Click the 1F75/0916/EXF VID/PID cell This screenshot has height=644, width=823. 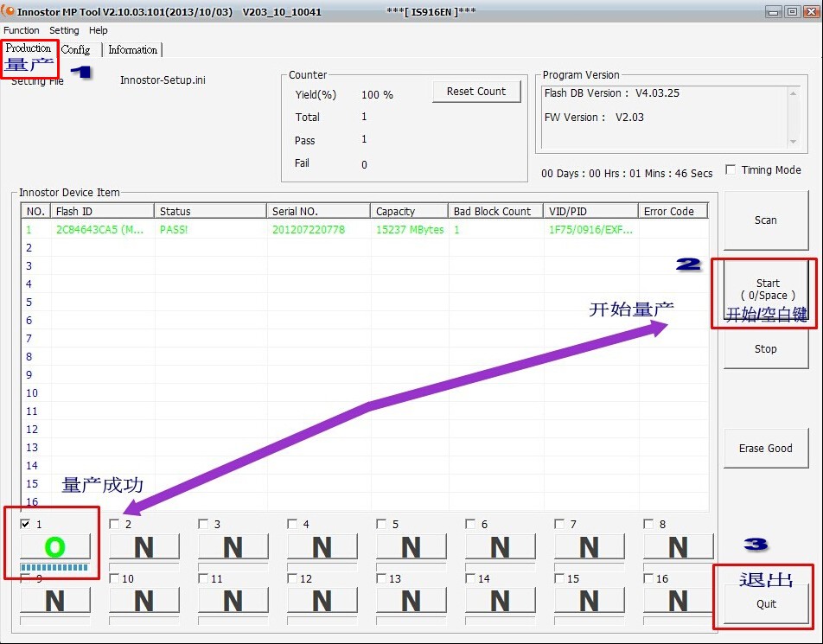coord(591,229)
